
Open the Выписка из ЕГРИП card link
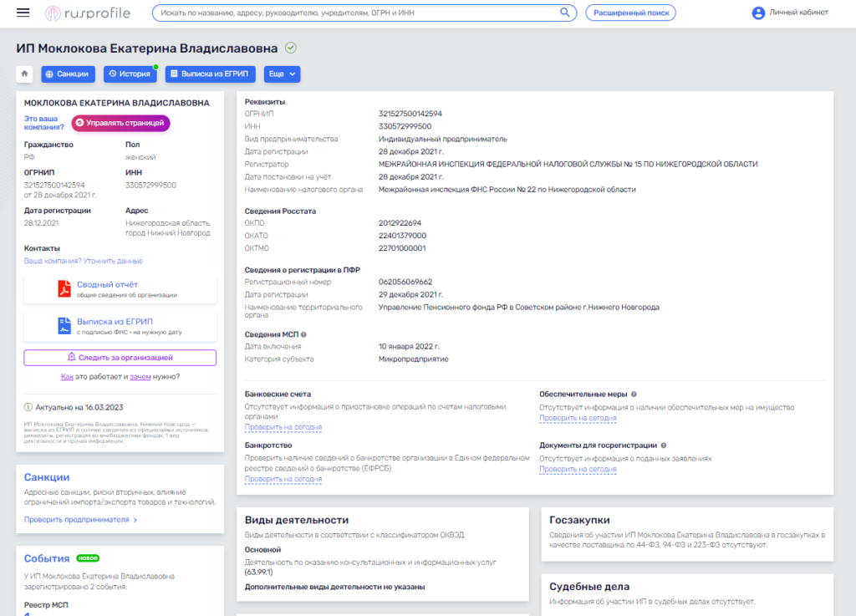pyautogui.click(x=115, y=321)
